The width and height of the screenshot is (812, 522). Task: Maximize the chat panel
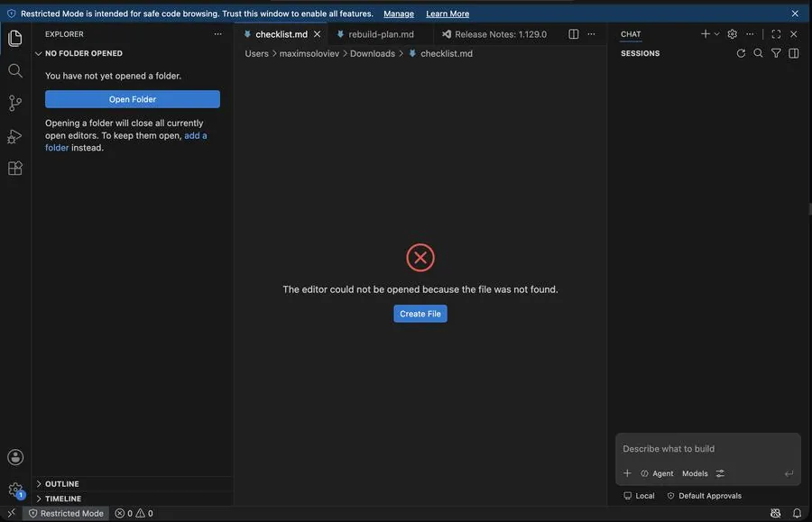pyautogui.click(x=776, y=34)
